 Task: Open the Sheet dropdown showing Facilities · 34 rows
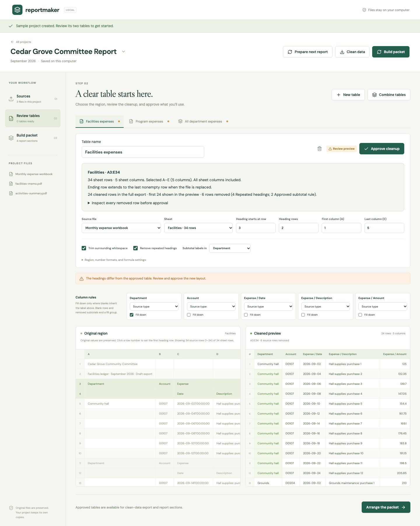(198, 228)
